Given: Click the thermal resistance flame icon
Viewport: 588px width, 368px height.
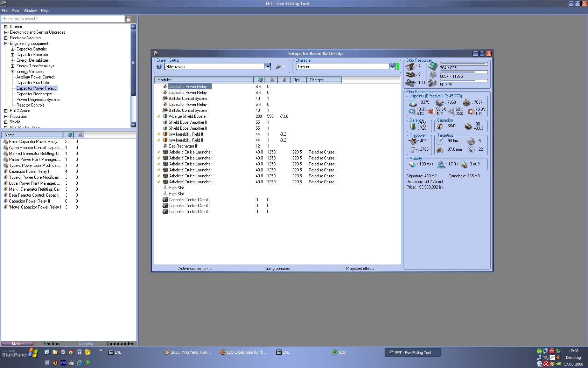Looking at the screenshot, I should coord(431,111).
